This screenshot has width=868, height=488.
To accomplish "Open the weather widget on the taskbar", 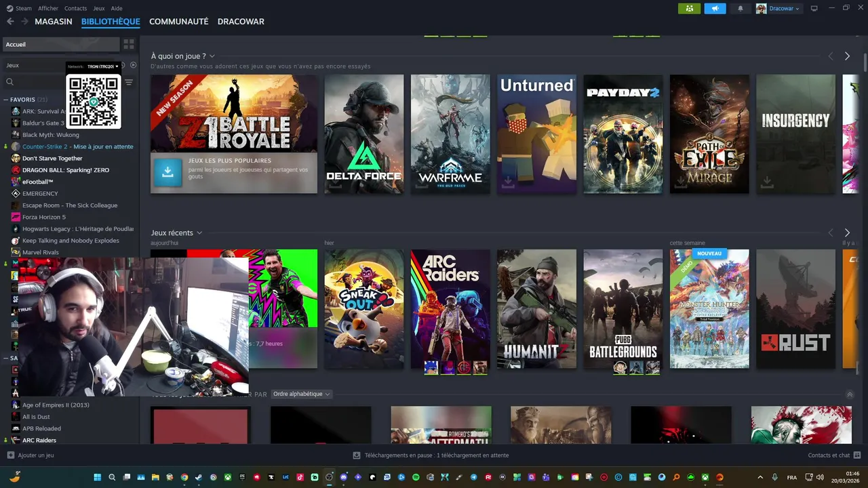I will point(15,477).
